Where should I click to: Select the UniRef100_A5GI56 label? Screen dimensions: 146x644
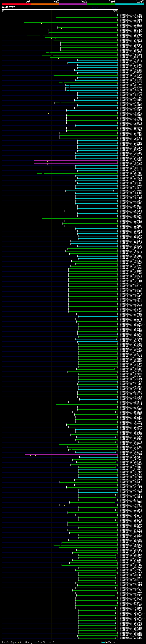pyautogui.click(x=131, y=72)
